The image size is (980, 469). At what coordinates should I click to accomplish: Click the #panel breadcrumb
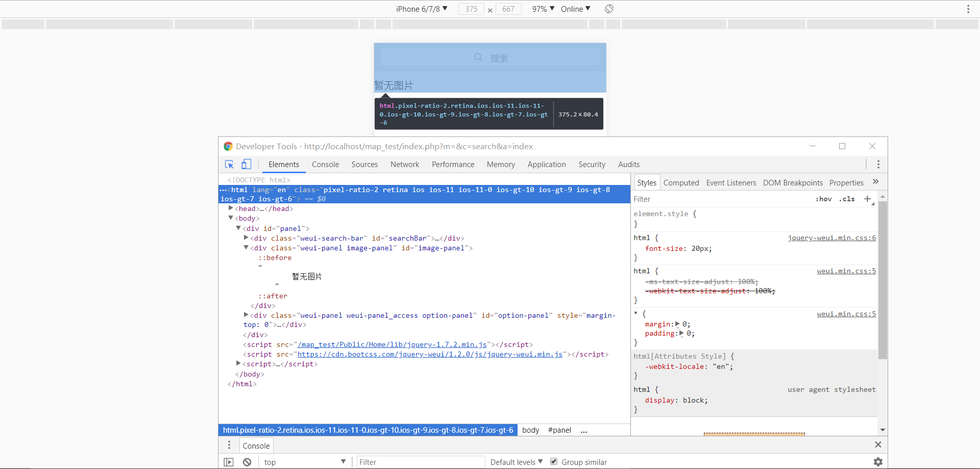tap(559, 430)
